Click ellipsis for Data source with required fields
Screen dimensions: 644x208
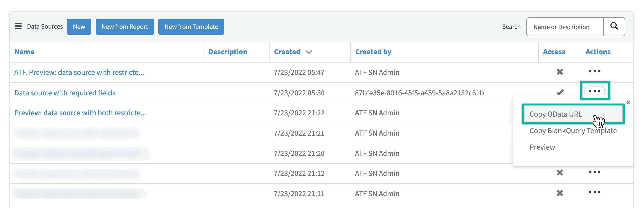594,91
